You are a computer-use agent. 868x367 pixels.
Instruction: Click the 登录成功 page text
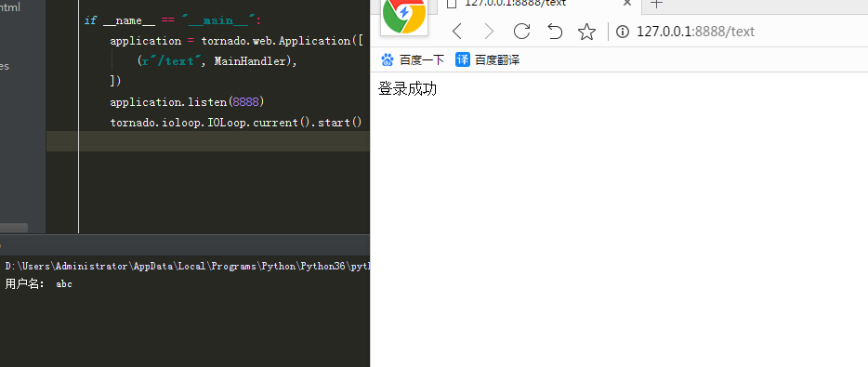click(x=407, y=88)
